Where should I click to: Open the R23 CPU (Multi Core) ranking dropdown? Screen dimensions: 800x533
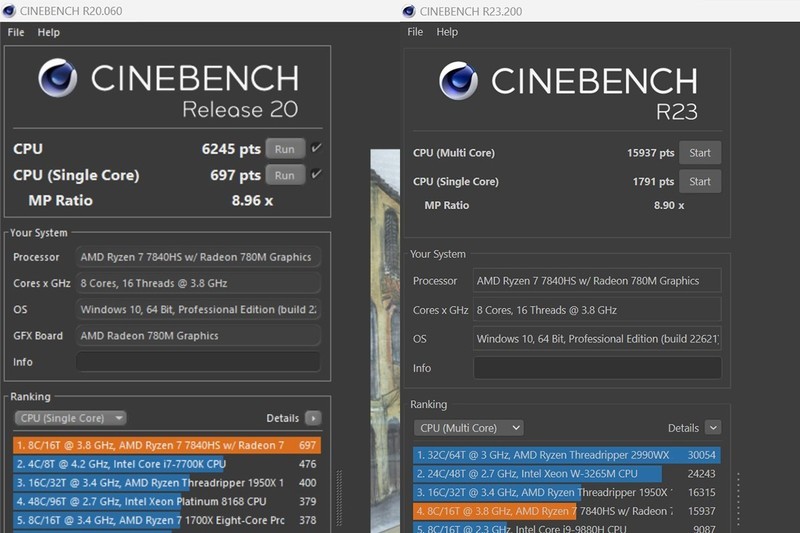click(x=468, y=428)
